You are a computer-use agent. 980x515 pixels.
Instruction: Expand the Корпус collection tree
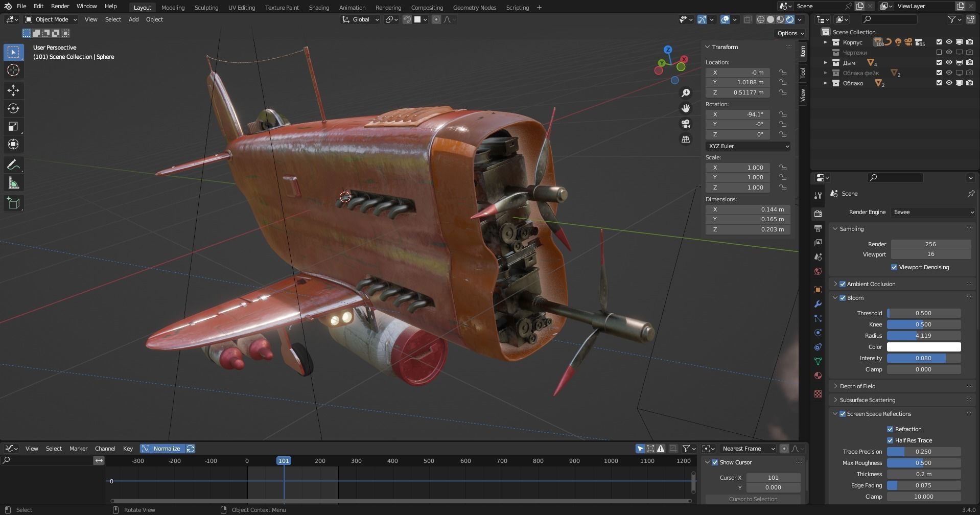point(825,42)
